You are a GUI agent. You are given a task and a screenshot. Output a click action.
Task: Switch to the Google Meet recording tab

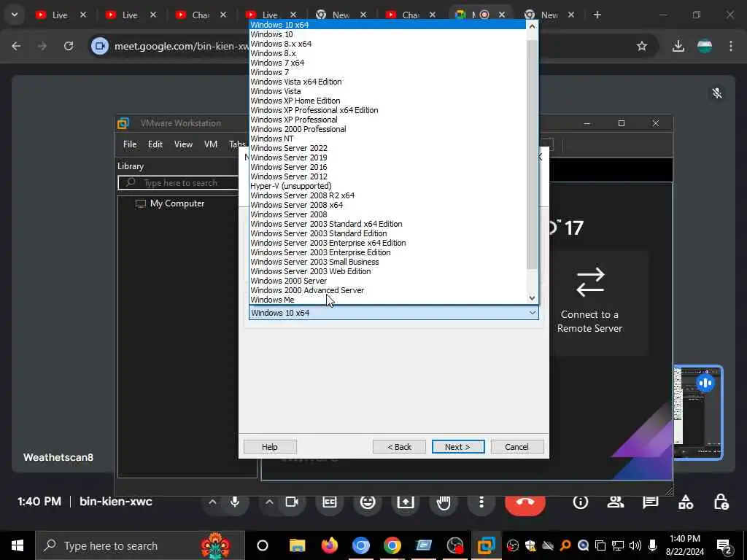coord(480,15)
